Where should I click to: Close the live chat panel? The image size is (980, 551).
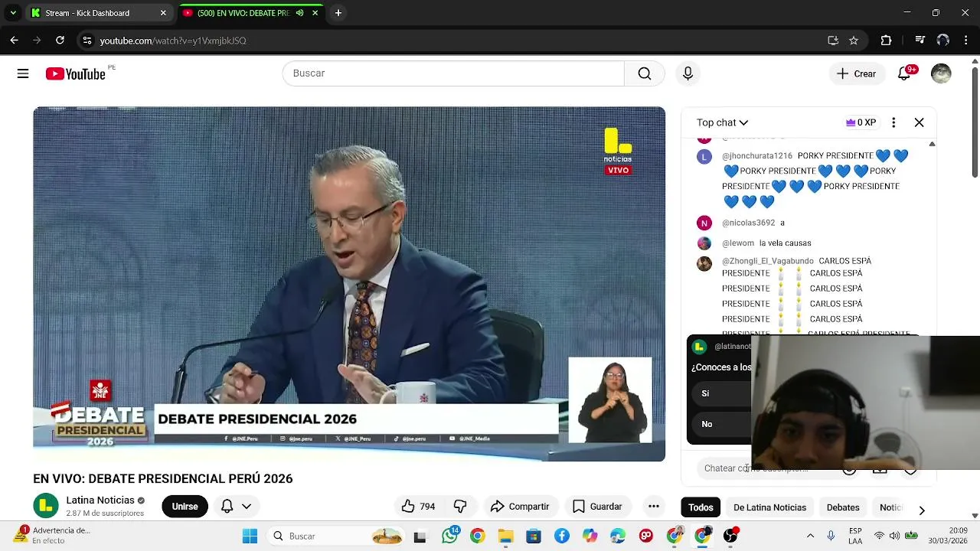(919, 122)
